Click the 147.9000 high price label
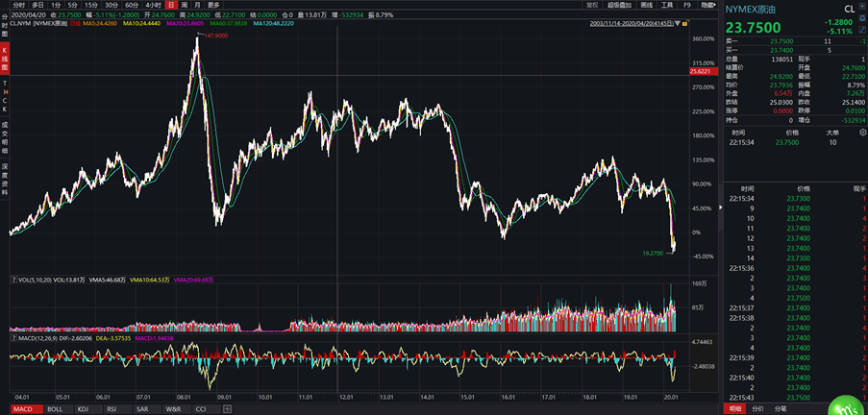This screenshot has height=415, width=868. click(216, 36)
